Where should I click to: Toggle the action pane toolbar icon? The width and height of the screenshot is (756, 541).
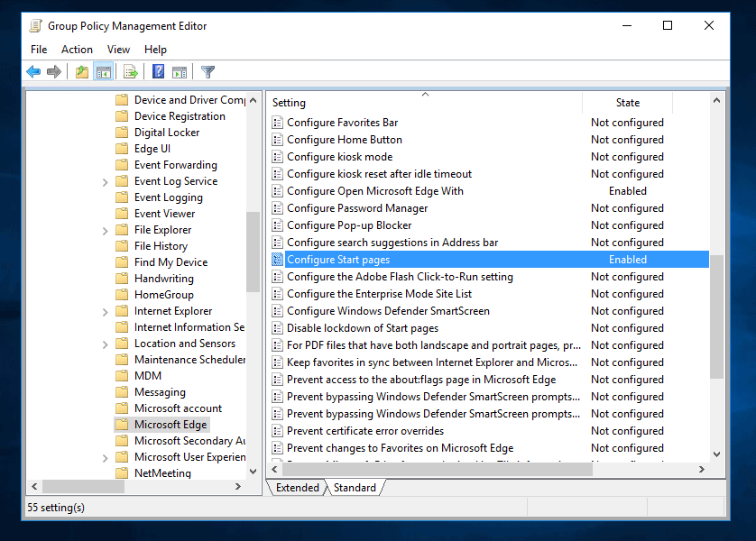180,72
